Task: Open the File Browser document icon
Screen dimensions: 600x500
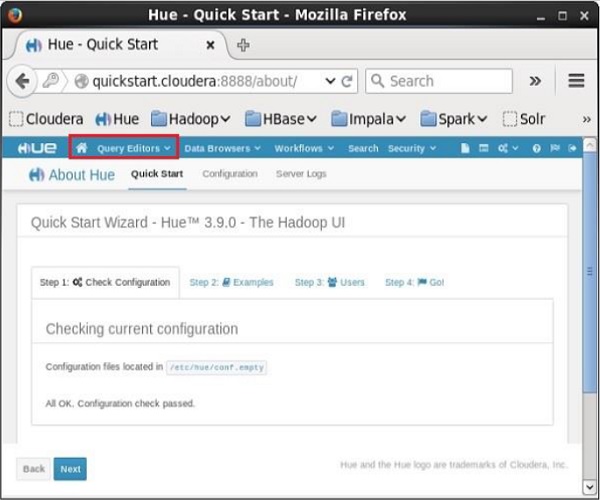Action: (465, 148)
